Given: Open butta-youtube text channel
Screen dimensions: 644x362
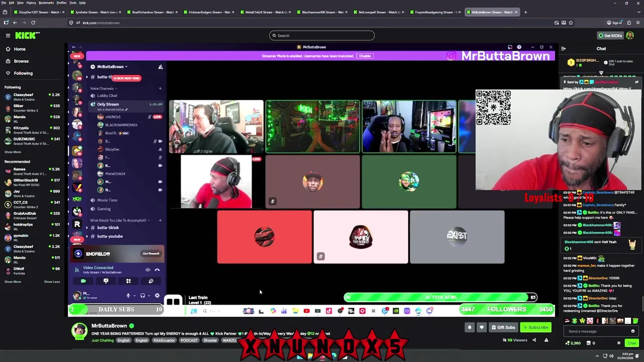Looking at the screenshot, I should pos(110,236).
